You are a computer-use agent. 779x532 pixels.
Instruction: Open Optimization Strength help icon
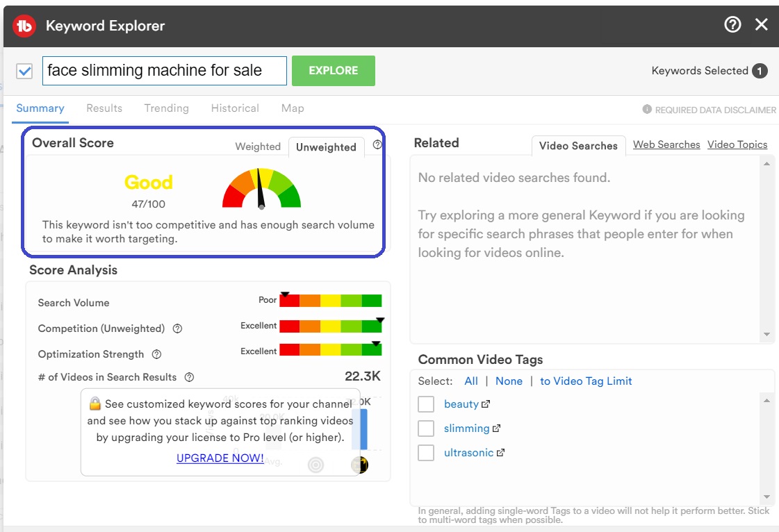(156, 354)
